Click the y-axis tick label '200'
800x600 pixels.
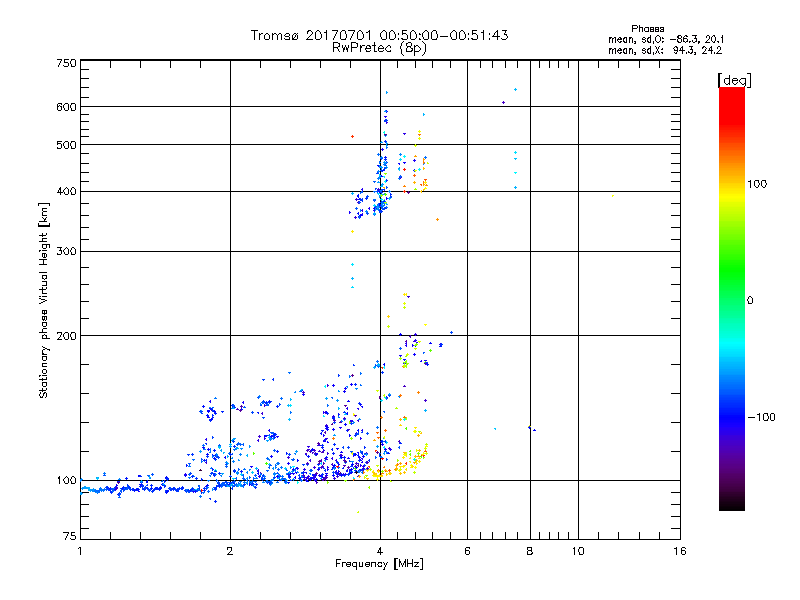[x=67, y=336]
